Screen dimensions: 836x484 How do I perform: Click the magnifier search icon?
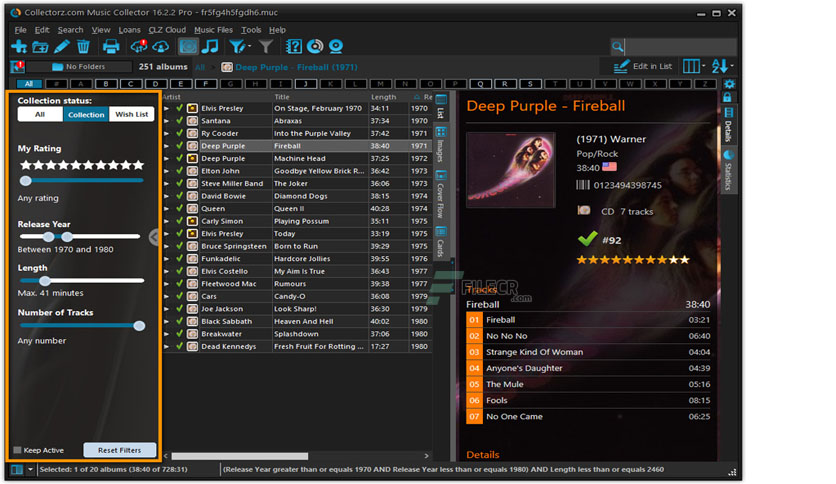pyautogui.click(x=617, y=47)
